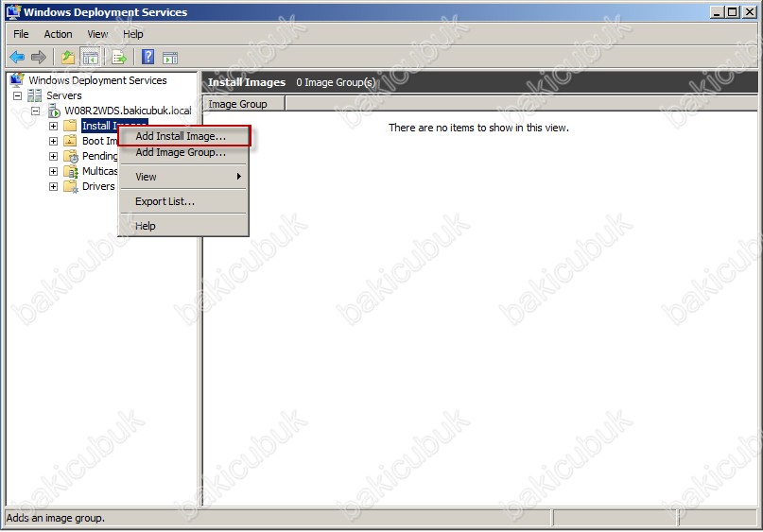Click the Pending Devices folder icon
Screen dimensions: 763x532
pyautogui.click(x=71, y=156)
